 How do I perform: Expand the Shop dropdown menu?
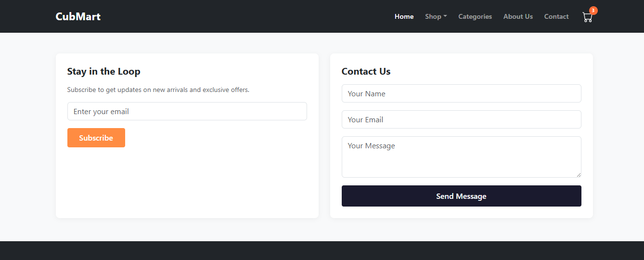(x=436, y=16)
